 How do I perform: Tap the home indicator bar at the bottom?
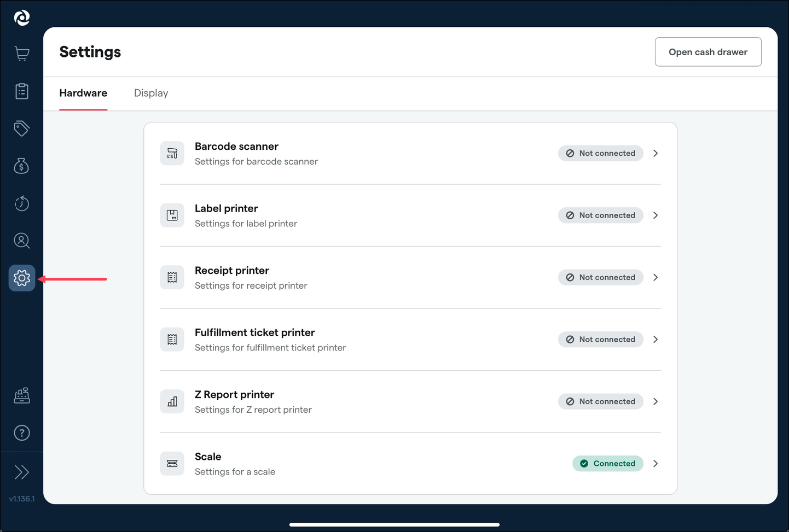(x=394, y=524)
